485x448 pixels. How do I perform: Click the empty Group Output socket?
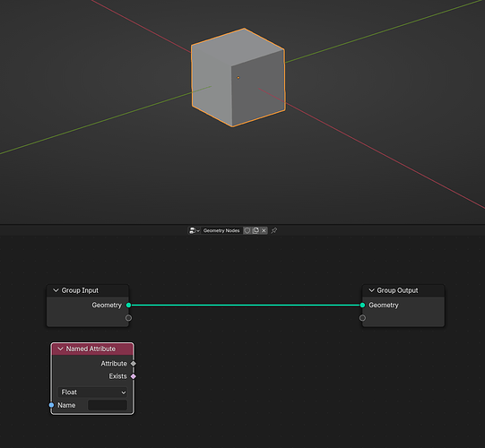coord(362,318)
